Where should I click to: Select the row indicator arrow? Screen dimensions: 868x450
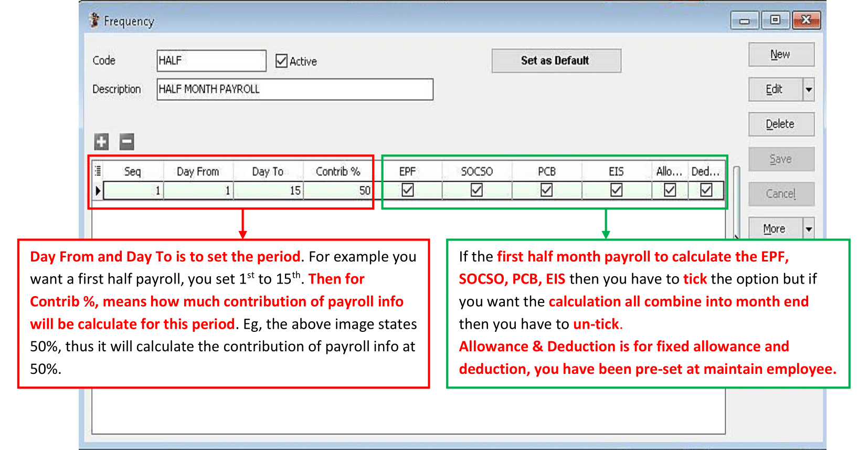point(98,191)
